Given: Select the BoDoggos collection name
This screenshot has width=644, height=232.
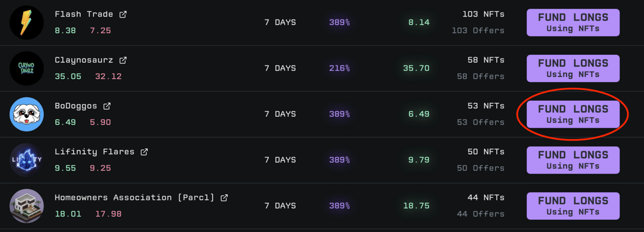Looking at the screenshot, I should [x=76, y=106].
